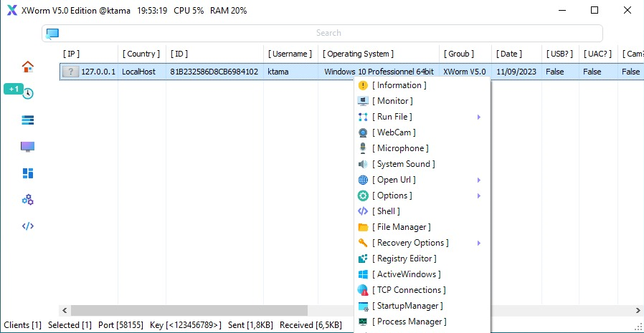This screenshot has width=644, height=333.
Task: Click the Microphone icon in context menu
Action: (x=363, y=148)
